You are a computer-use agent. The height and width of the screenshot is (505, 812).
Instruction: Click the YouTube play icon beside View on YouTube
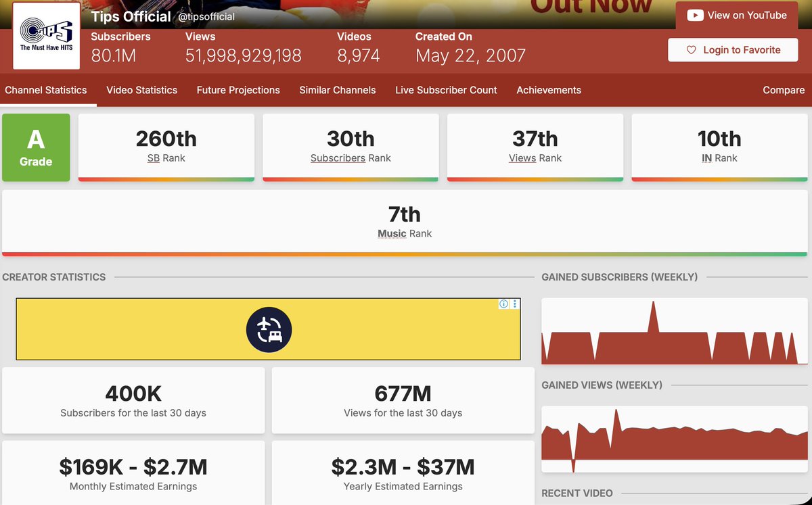695,16
